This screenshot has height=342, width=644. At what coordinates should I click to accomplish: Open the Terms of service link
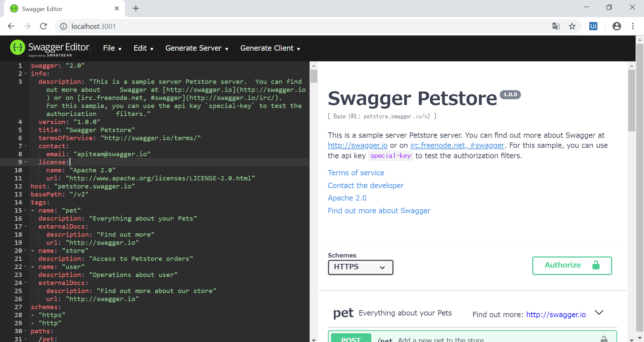(x=356, y=173)
